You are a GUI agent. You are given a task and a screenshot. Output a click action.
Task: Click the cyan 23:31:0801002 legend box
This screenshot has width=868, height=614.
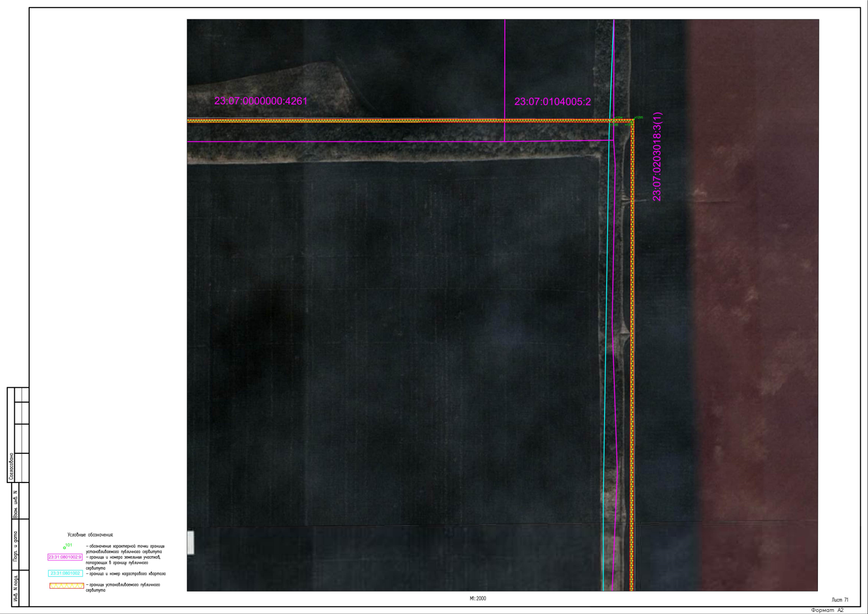[65, 574]
